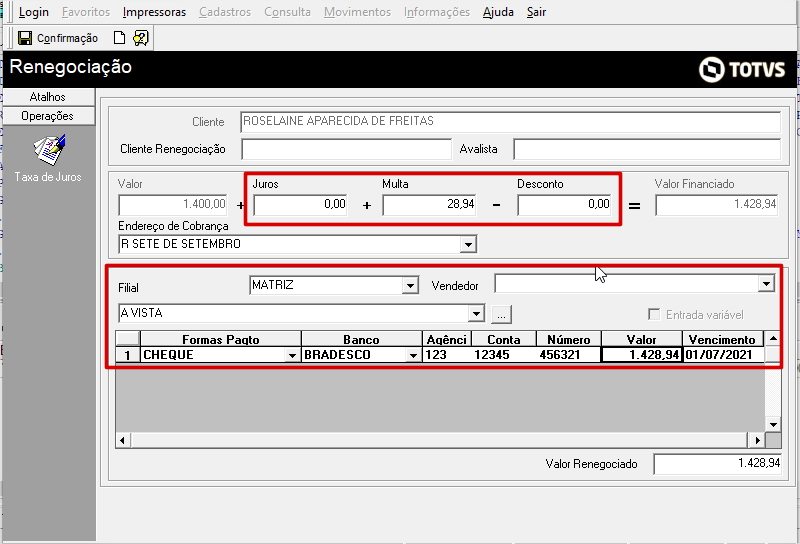
Task: Click the Valor column header in grid
Action: (x=641, y=339)
